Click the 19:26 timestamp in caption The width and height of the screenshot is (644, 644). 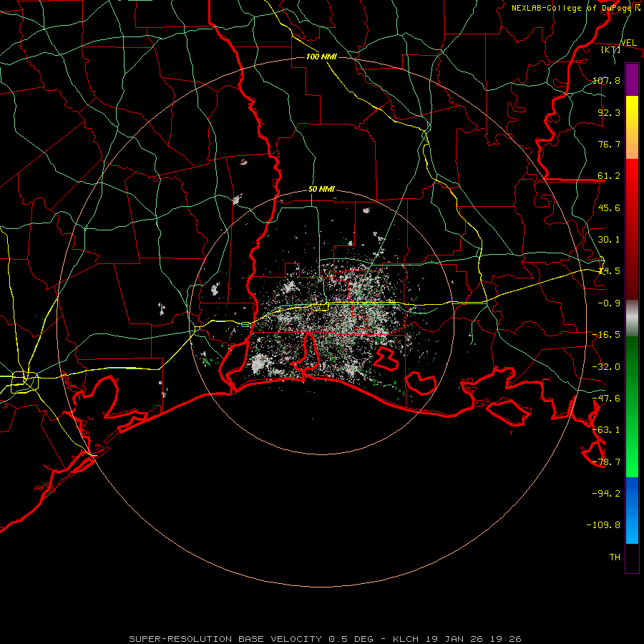click(x=506, y=639)
